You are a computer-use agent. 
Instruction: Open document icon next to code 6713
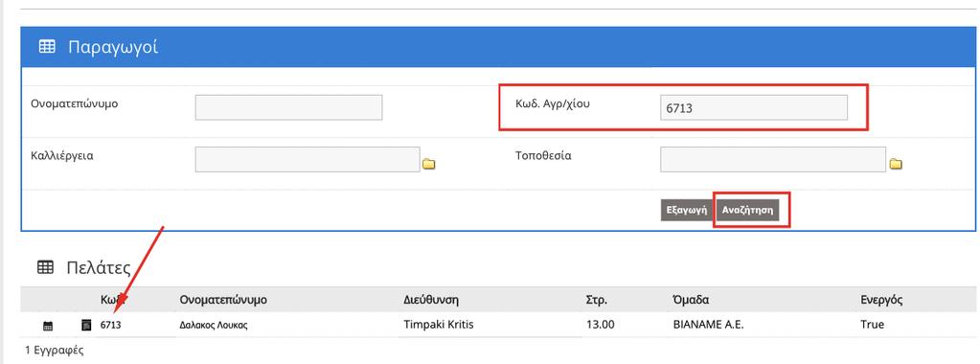(x=86, y=326)
